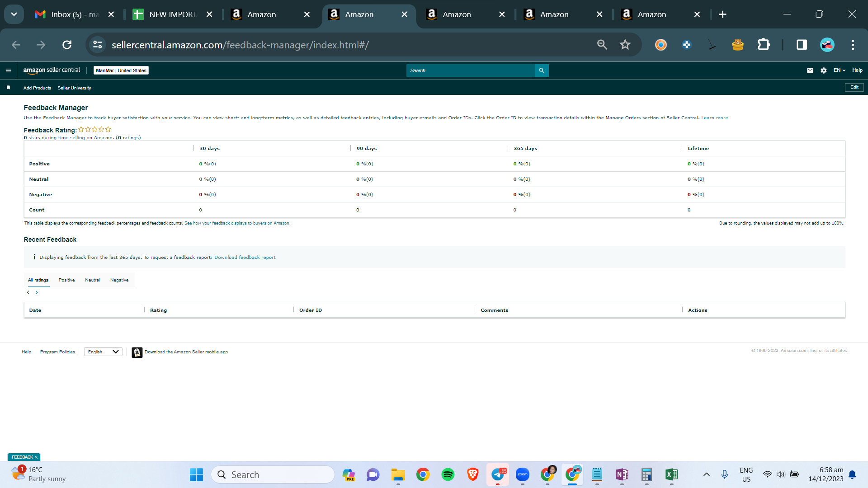The image size is (868, 488).
Task: Click the Seller Central search field
Action: click(470, 70)
